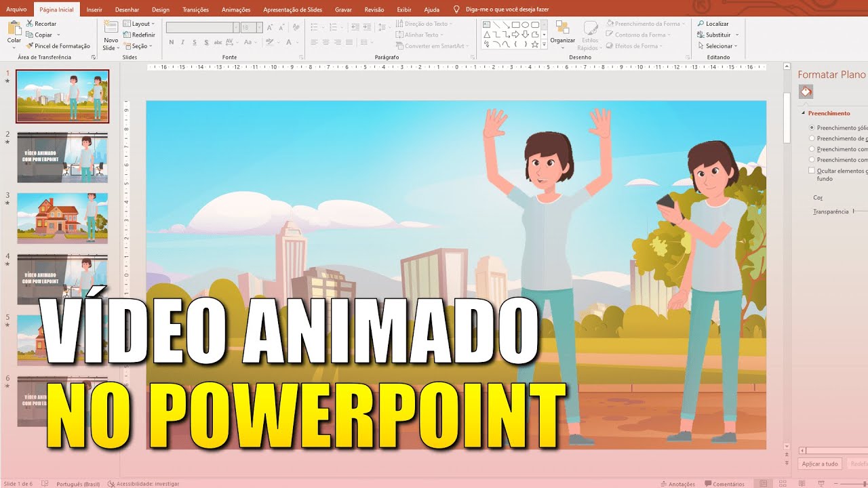
Task: Select Preenchimento sólido radio option
Action: point(812,127)
